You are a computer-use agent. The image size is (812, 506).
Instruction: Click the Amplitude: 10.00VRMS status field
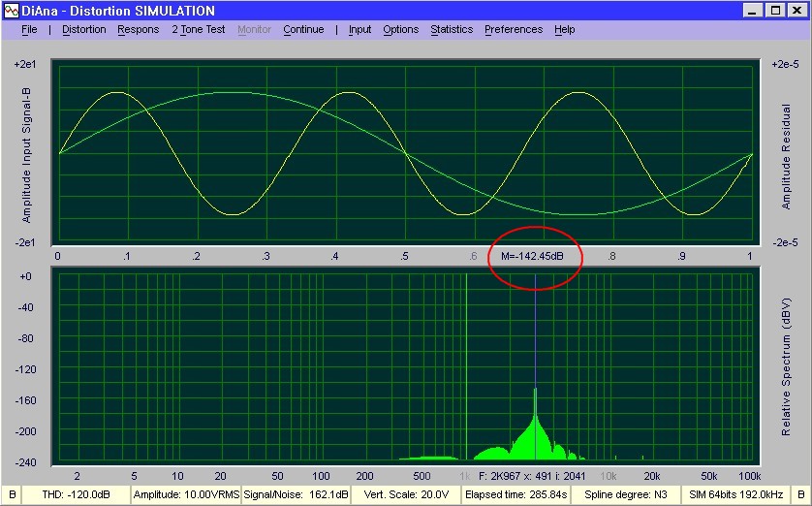pyautogui.click(x=186, y=494)
